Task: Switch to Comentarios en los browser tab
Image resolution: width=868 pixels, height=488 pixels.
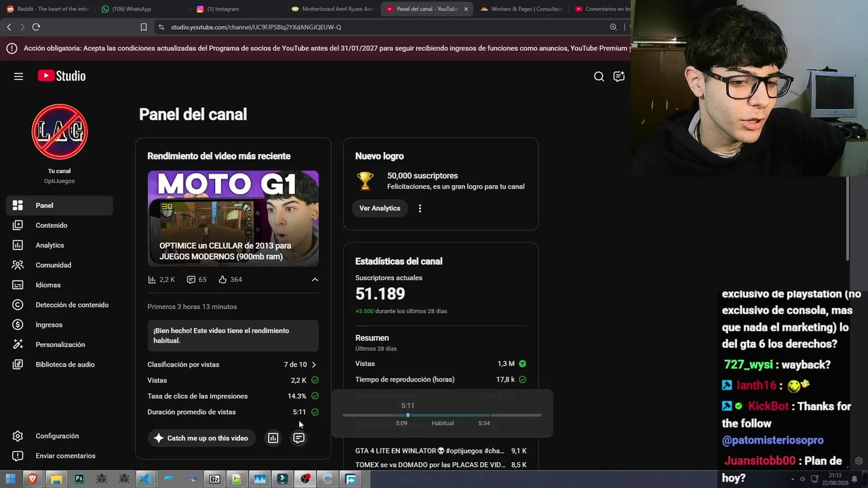Action: click(601, 9)
